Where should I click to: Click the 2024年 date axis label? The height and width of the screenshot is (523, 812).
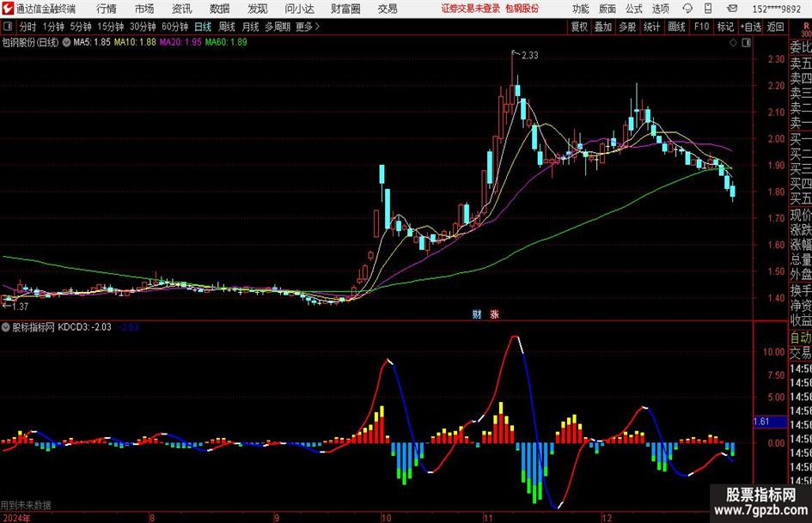pos(16,518)
